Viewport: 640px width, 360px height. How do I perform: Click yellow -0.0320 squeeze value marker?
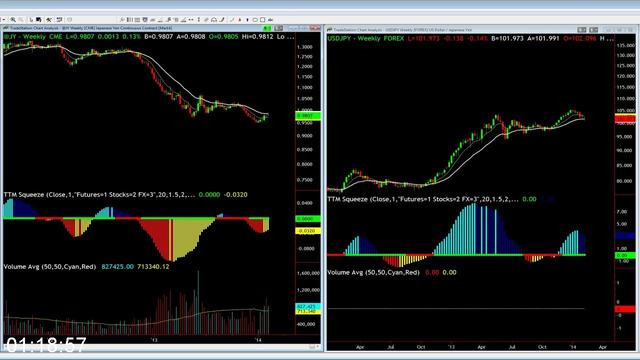point(308,231)
